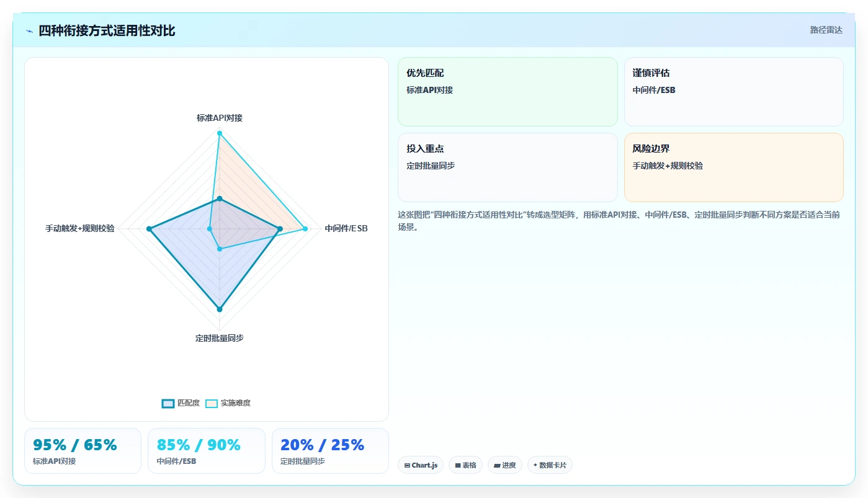
Task: Click the 匹配度 point on the 手动触发+规则校验 axis
Action: coord(149,229)
